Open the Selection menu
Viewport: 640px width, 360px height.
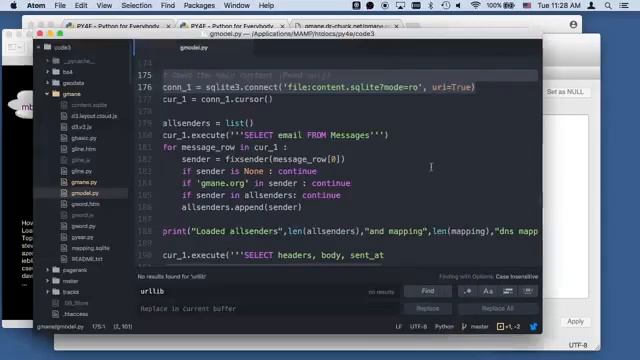(x=136, y=5)
